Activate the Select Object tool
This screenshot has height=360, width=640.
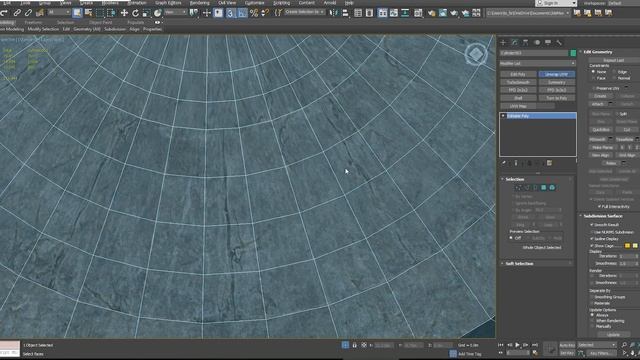click(77, 13)
